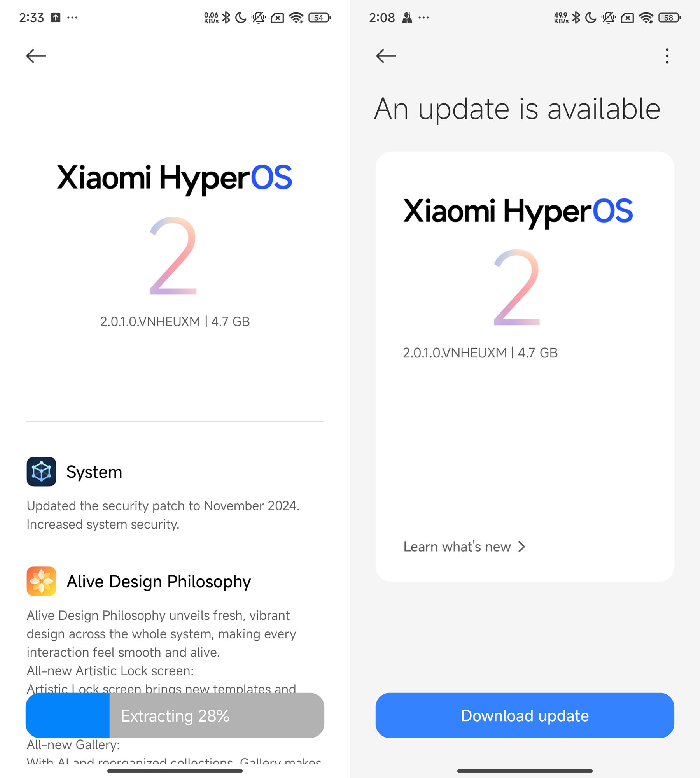Click the System changelog icon
The height and width of the screenshot is (778, 700).
(41, 471)
